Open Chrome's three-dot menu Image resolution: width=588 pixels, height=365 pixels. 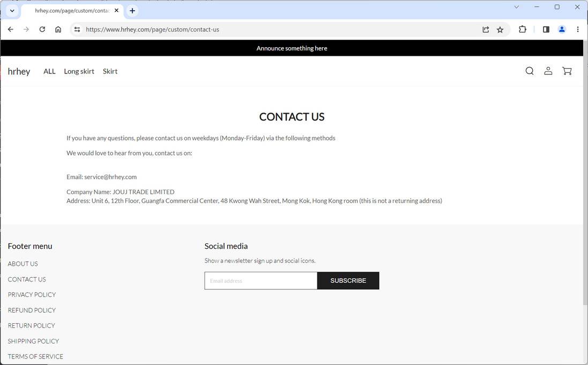[x=578, y=29]
